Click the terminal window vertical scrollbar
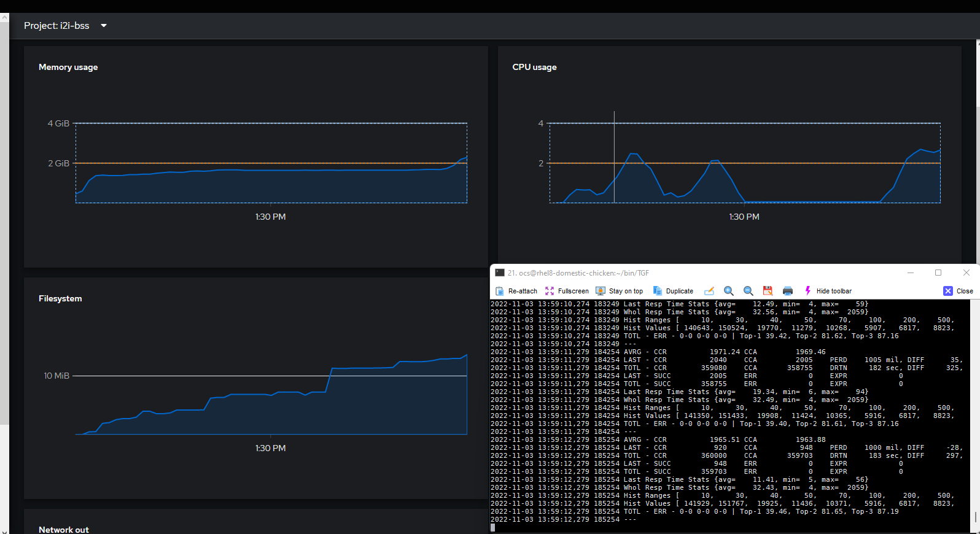980x534 pixels. point(975,517)
